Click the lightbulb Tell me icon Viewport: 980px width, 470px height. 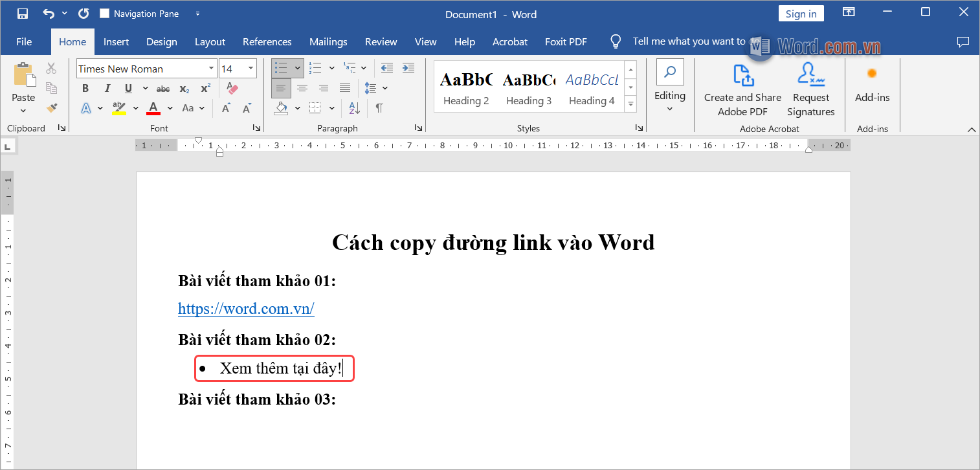click(x=616, y=41)
